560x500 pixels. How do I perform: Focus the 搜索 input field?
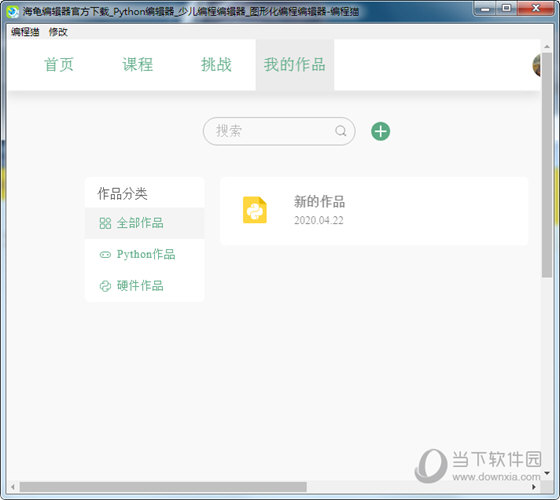pyautogui.click(x=279, y=131)
